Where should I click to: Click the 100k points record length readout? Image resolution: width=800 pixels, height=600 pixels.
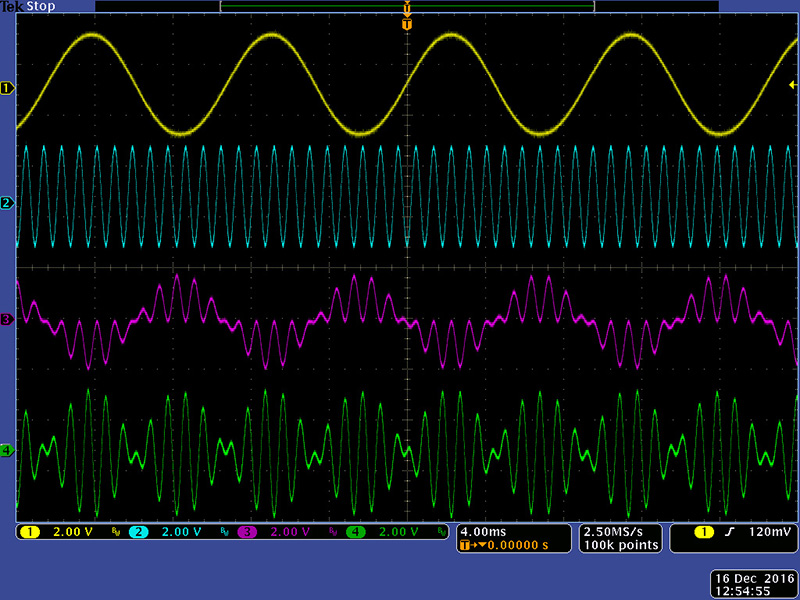(622, 545)
